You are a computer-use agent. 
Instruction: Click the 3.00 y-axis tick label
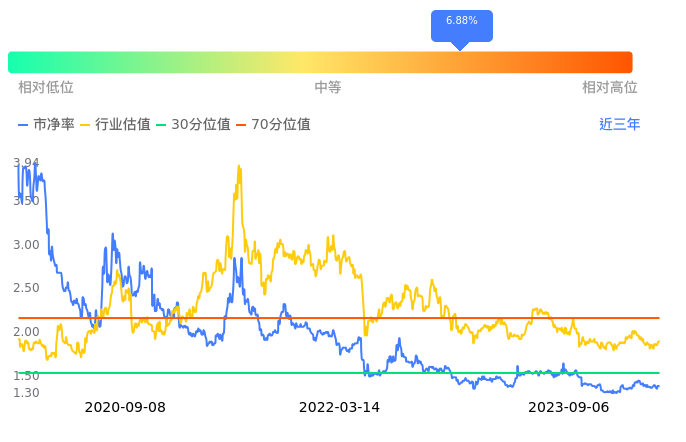click(26, 245)
